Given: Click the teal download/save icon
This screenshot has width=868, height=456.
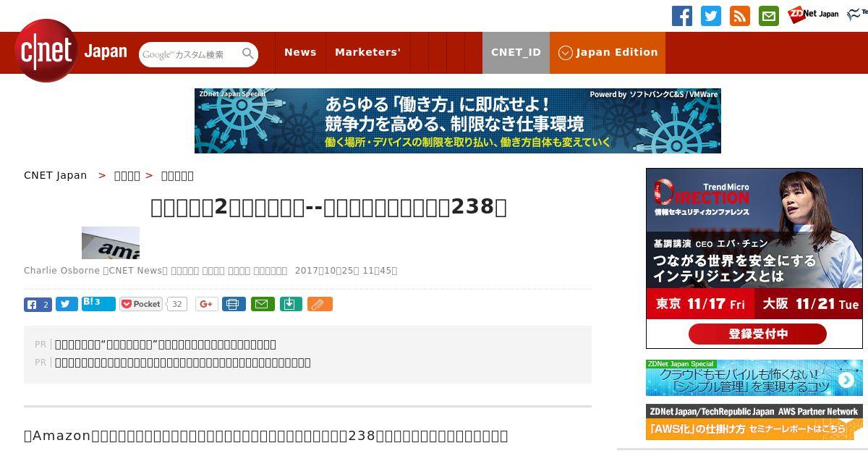Looking at the screenshot, I should click(290, 304).
